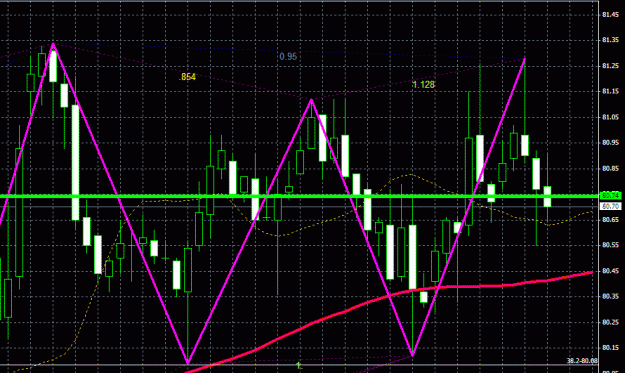Click the green 1.128 ratio label
This screenshot has width=625, height=373.
[423, 84]
